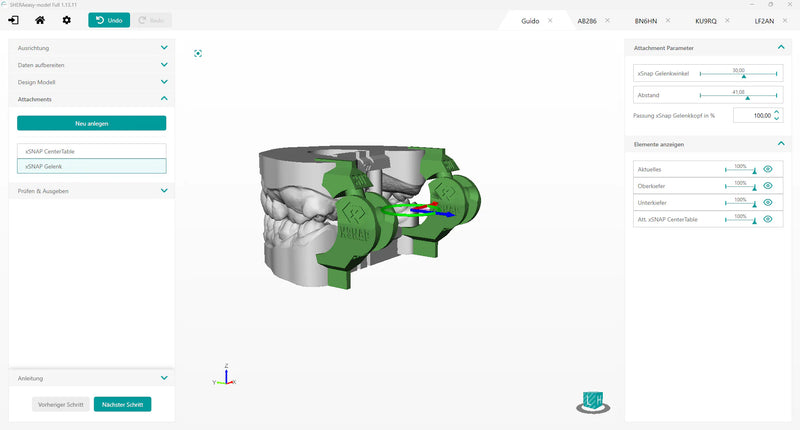Click the view cube icon in viewport corner
This screenshot has height=430, width=800.
(593, 402)
